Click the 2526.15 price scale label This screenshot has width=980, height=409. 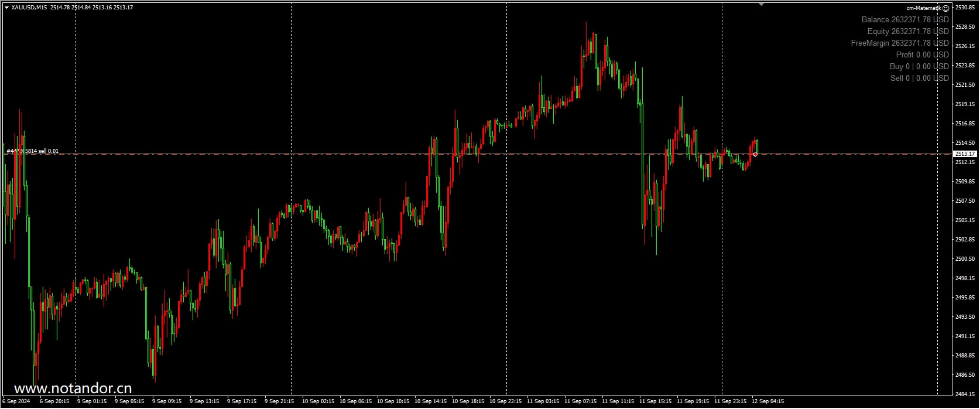965,46
